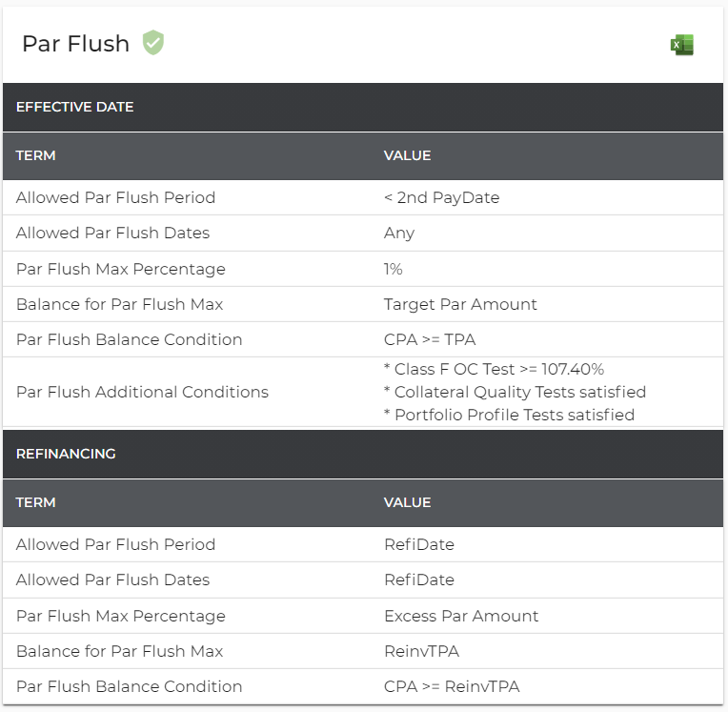Screen dimensions: 728x712
Task: Collapse the REFINANCING section header
Action: click(66, 454)
